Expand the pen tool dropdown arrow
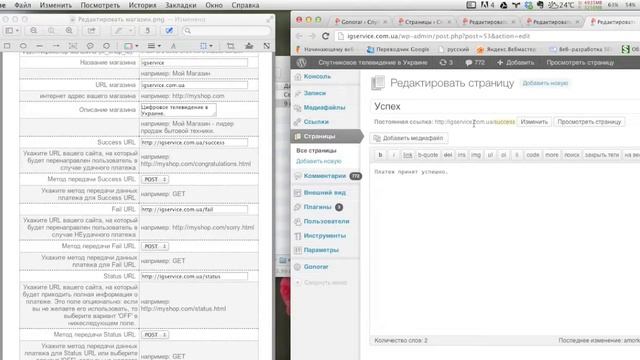The width and height of the screenshot is (640, 360). coord(130,31)
